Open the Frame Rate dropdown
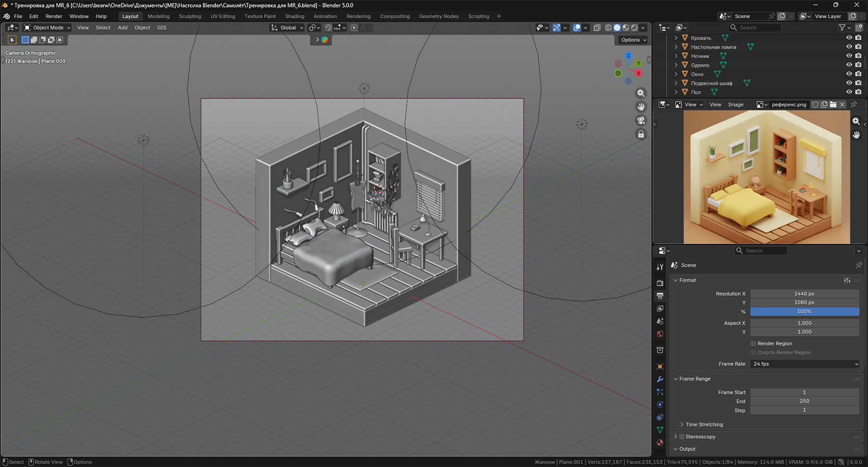The width and height of the screenshot is (868, 467). pos(805,364)
